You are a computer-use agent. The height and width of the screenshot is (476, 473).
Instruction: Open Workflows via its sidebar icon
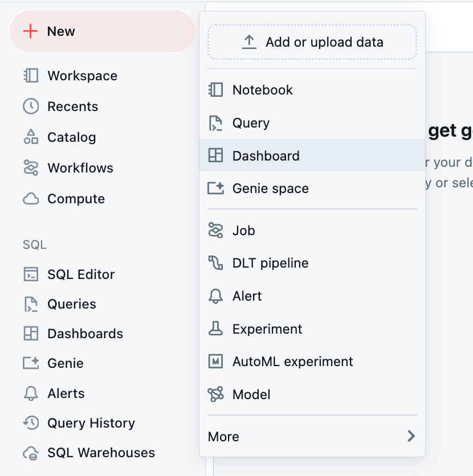tap(30, 167)
